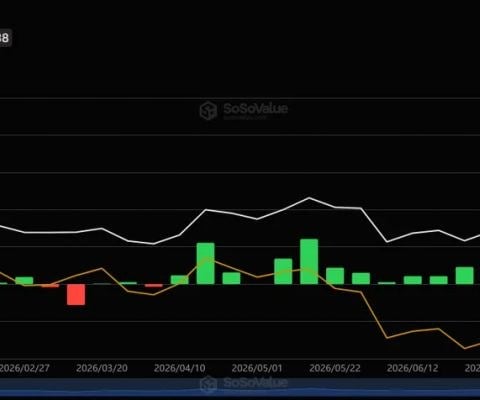Select green bar above the 2026/05/22 label
Image resolution: width=480 pixels, height=400 pixels.
point(335,276)
